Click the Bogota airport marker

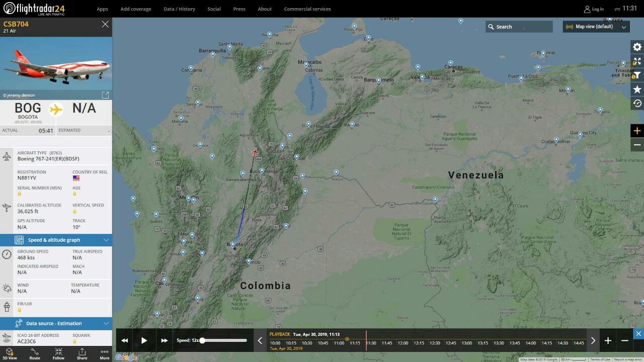pyautogui.click(x=232, y=244)
